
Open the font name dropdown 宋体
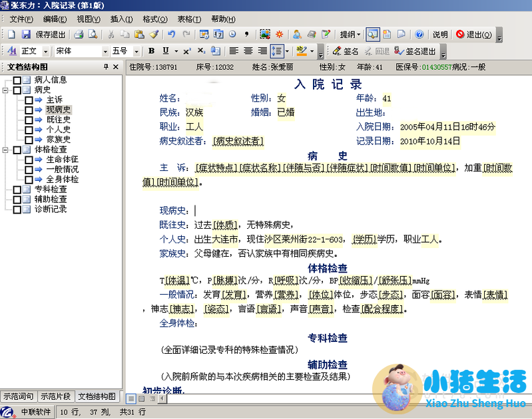click(105, 51)
